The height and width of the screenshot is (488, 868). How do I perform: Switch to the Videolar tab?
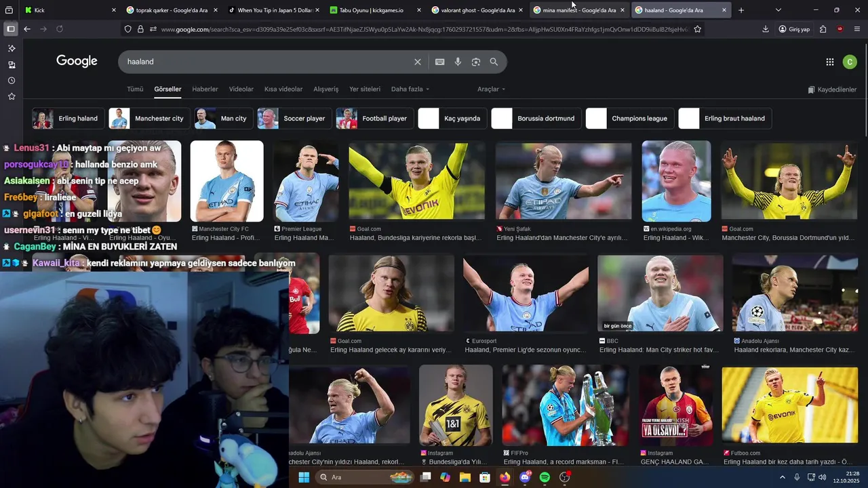point(241,89)
